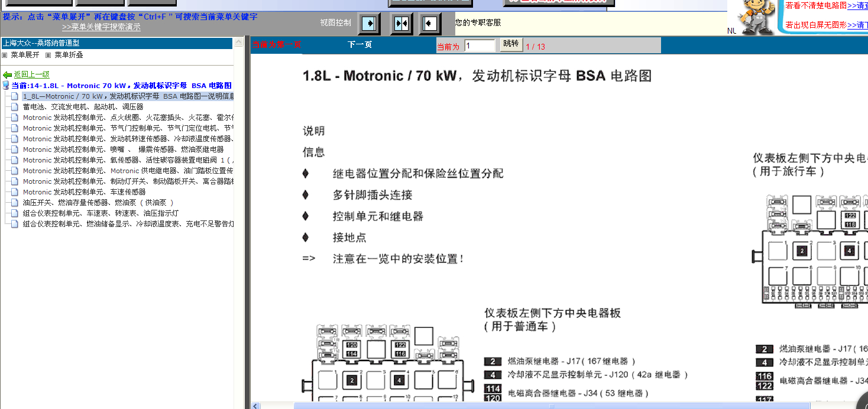
Task: Select current node 14-1.8L Motronic 70 kW
Action: (121, 86)
